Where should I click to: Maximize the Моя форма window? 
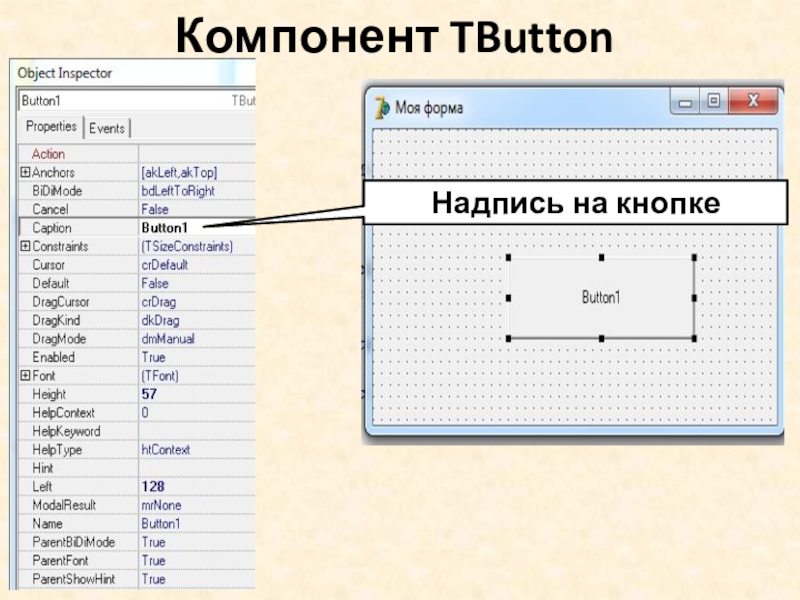click(714, 101)
